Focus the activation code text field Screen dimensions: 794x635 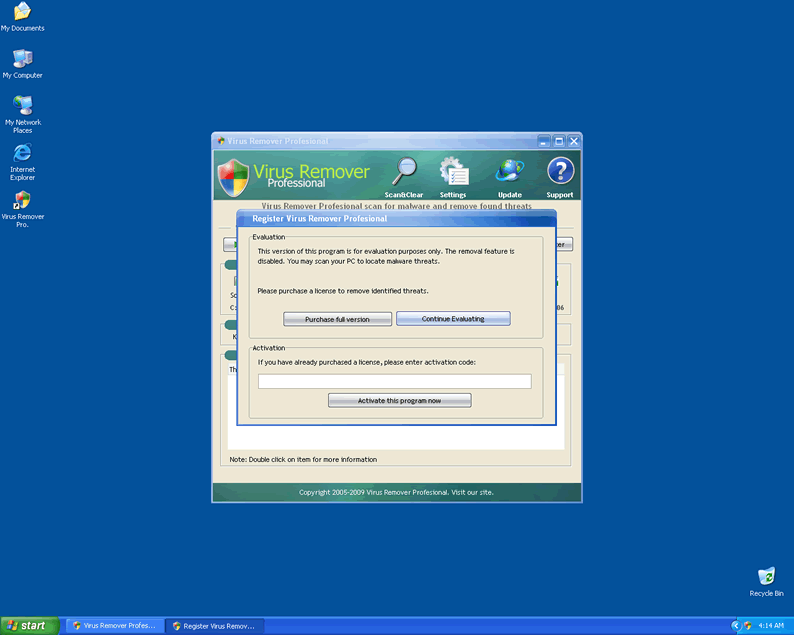(x=394, y=381)
